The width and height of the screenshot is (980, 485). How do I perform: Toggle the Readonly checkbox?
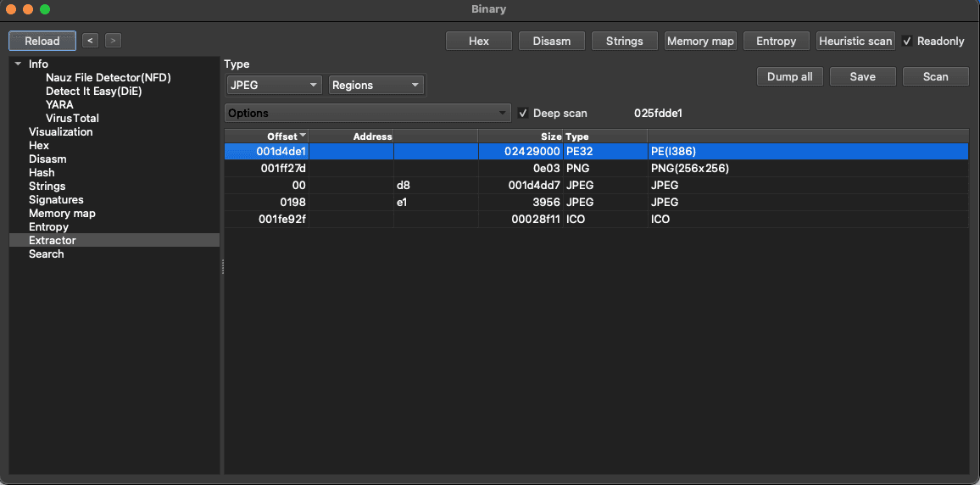tap(907, 41)
